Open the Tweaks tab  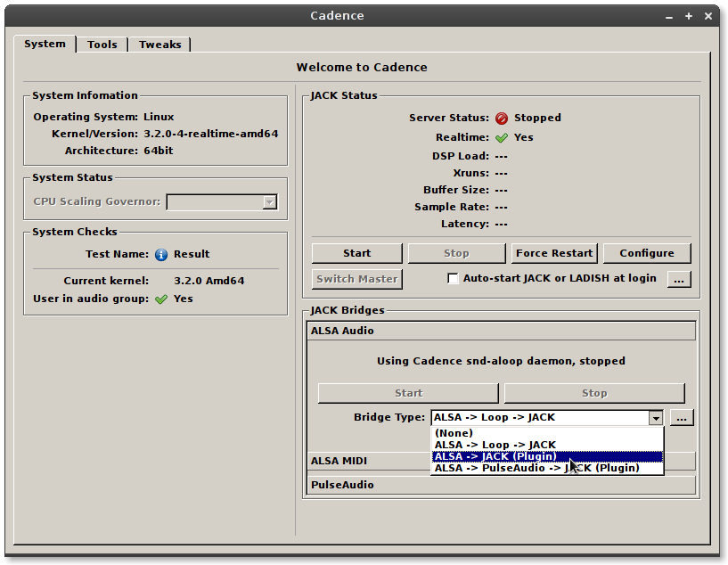[x=160, y=45]
